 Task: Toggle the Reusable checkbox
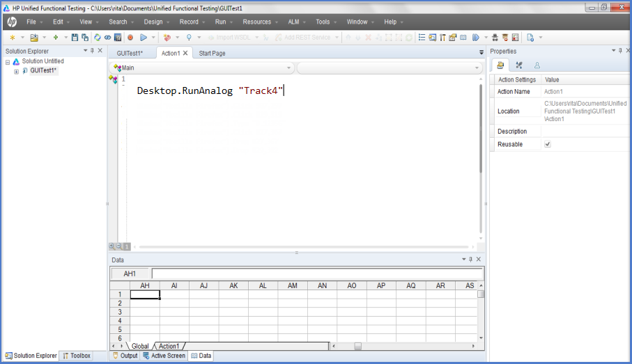click(x=548, y=144)
